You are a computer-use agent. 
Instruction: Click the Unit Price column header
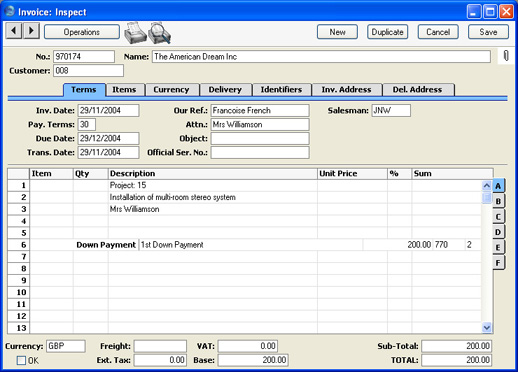(x=352, y=174)
